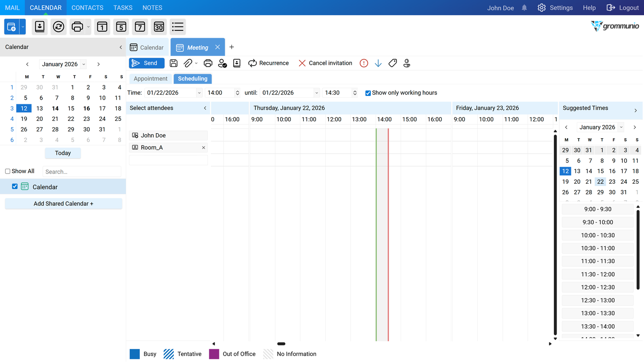Screen dimensions: 644x362
Task: Click the start time 14:00 stepper
Action: pos(237,93)
